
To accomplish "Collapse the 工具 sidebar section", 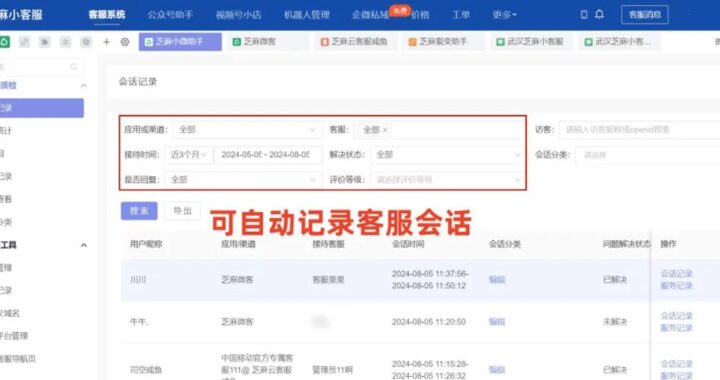I will [x=84, y=245].
